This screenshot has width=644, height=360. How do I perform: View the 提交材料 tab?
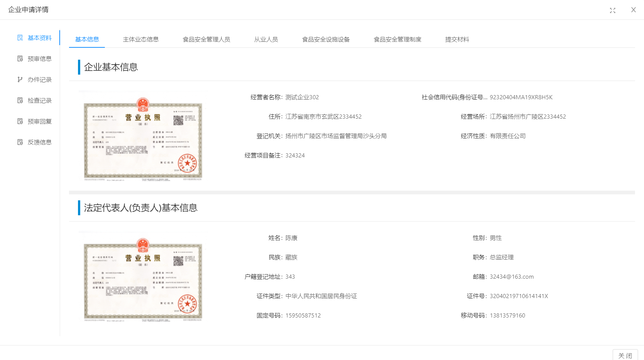point(457,39)
